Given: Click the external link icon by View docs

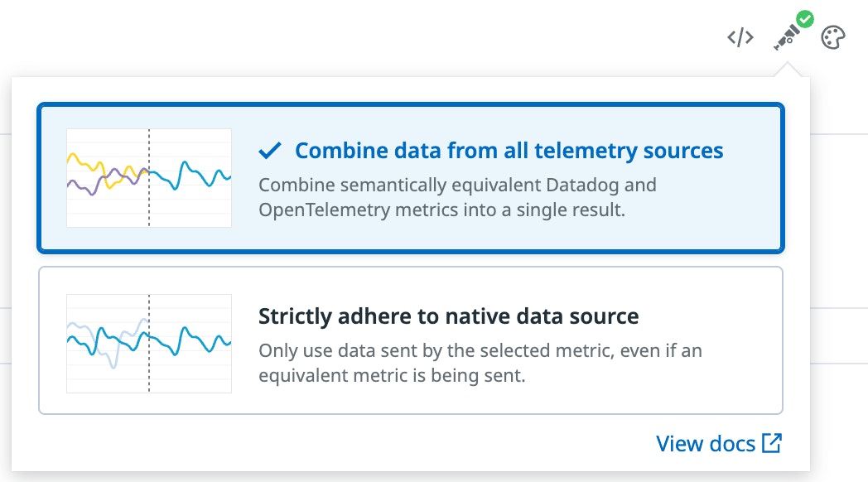Looking at the screenshot, I should pos(771,443).
